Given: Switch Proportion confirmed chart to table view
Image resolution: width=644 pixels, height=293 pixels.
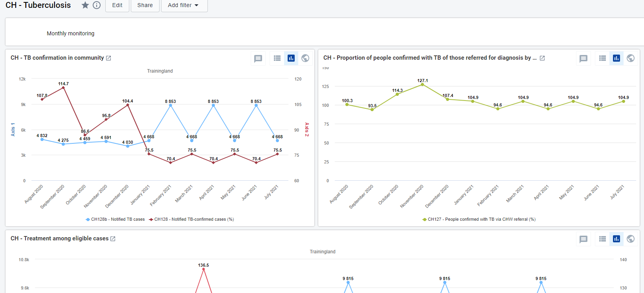Looking at the screenshot, I should [602, 58].
